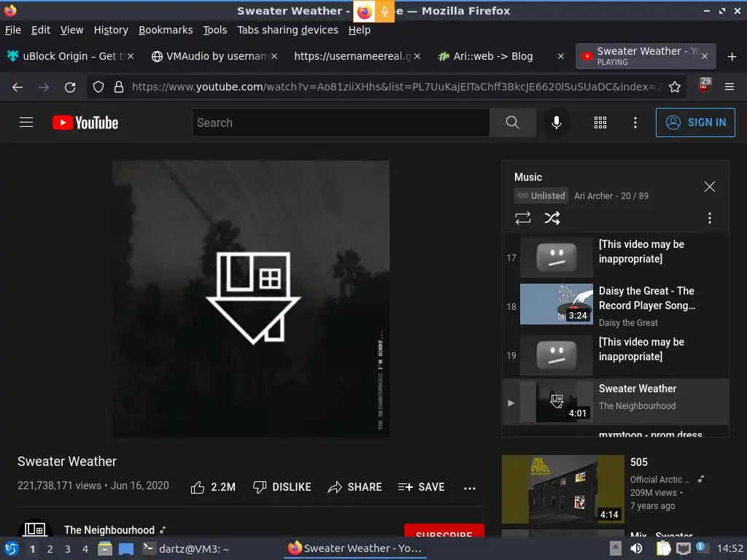The image size is (747, 560).
Task: Open the History menu
Action: click(111, 30)
